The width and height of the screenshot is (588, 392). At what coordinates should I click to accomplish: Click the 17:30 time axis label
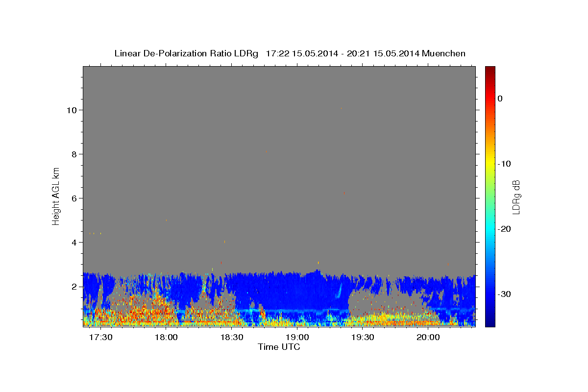pyautogui.click(x=101, y=338)
